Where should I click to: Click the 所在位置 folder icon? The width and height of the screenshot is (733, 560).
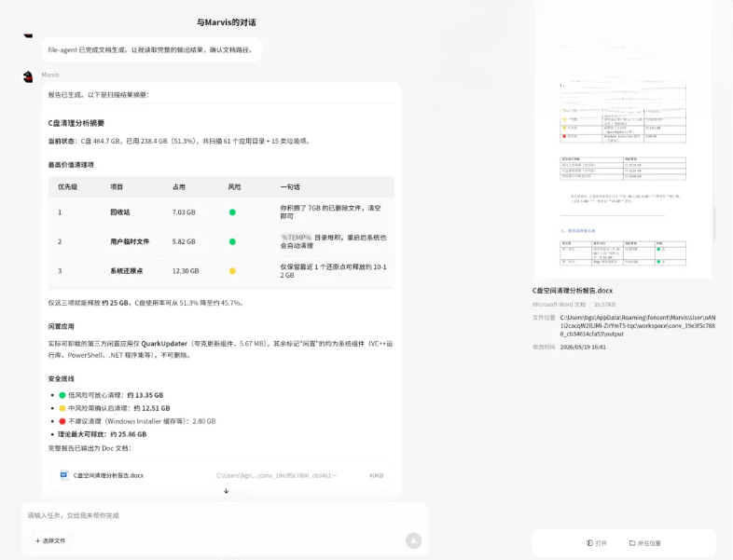(x=632, y=542)
